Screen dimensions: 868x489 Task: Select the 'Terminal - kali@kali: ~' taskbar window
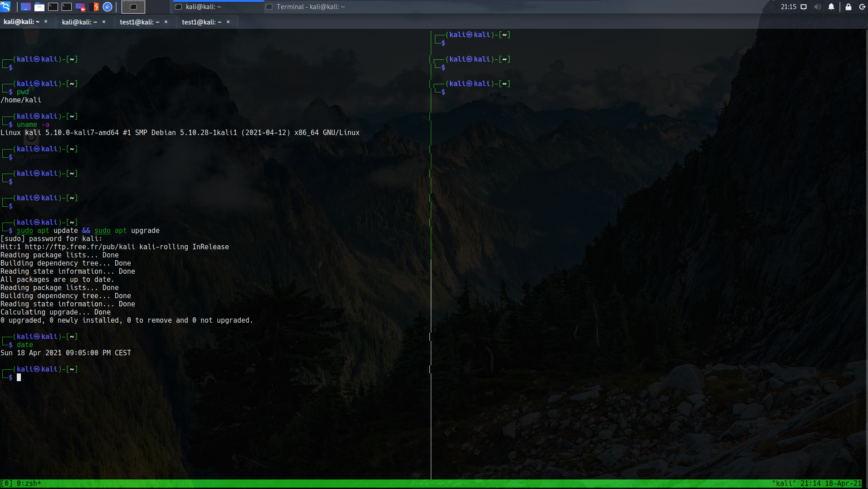[x=310, y=7]
